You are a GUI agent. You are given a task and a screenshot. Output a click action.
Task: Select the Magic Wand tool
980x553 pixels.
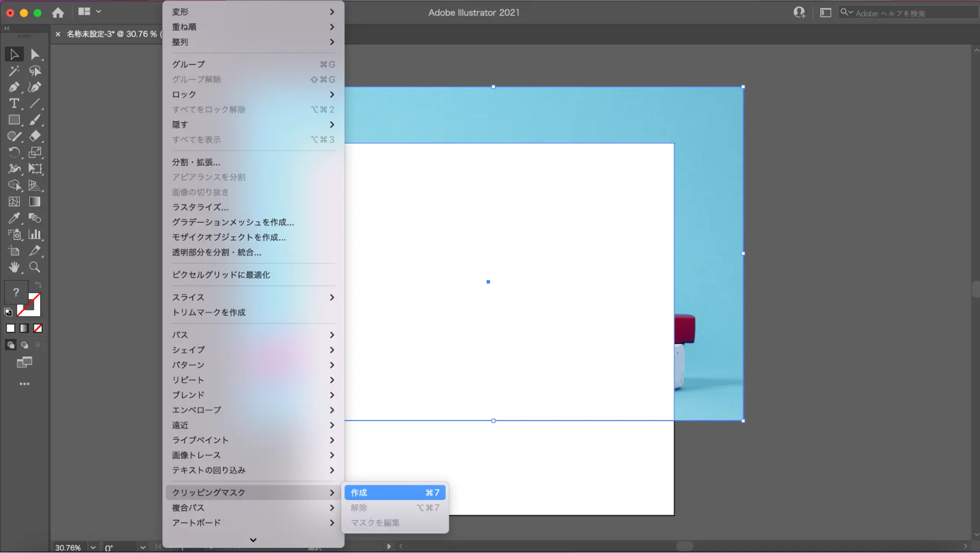(14, 71)
